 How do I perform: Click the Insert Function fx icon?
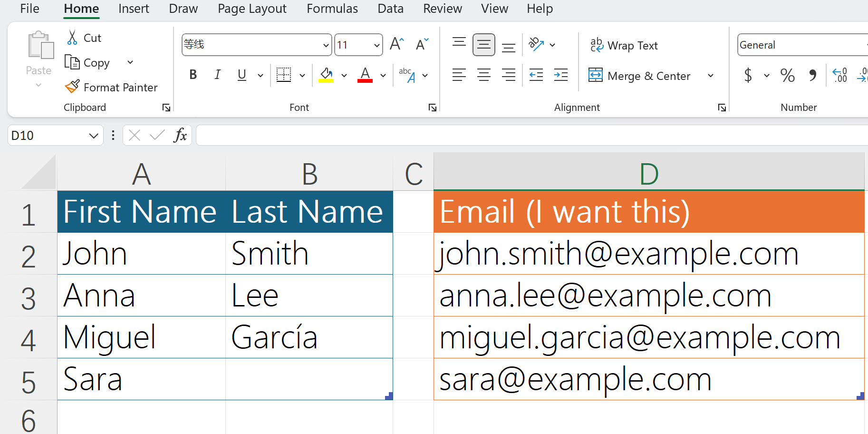coord(180,136)
